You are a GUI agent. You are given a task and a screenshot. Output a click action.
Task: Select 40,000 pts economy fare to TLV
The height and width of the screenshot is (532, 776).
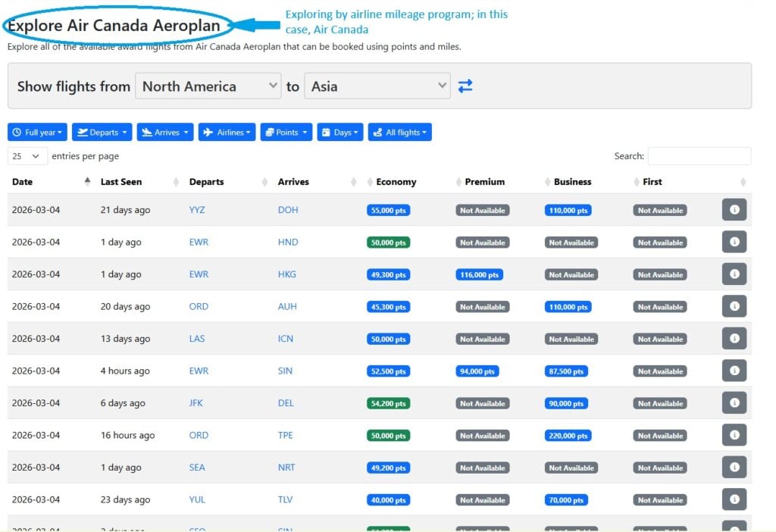coord(389,500)
